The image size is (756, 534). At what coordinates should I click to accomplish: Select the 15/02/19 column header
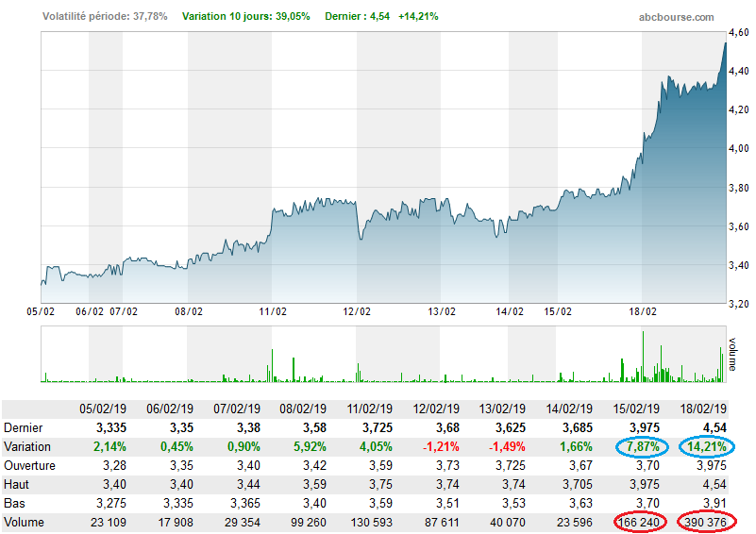coord(636,409)
